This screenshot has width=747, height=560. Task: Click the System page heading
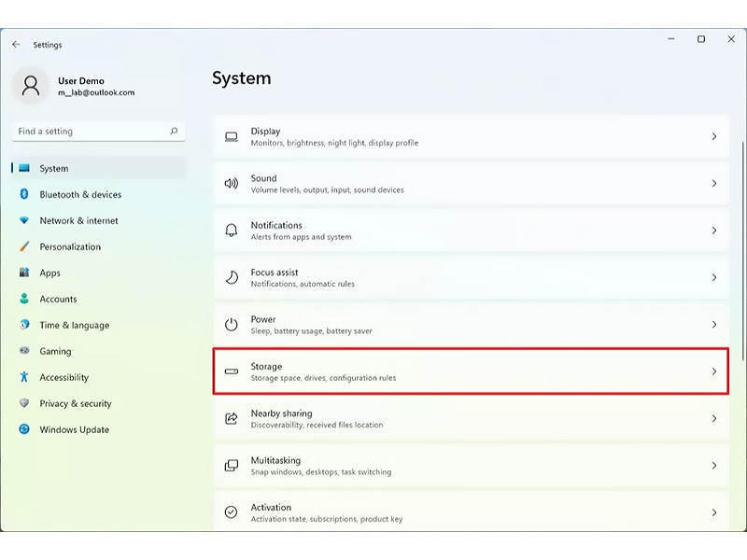242,78
